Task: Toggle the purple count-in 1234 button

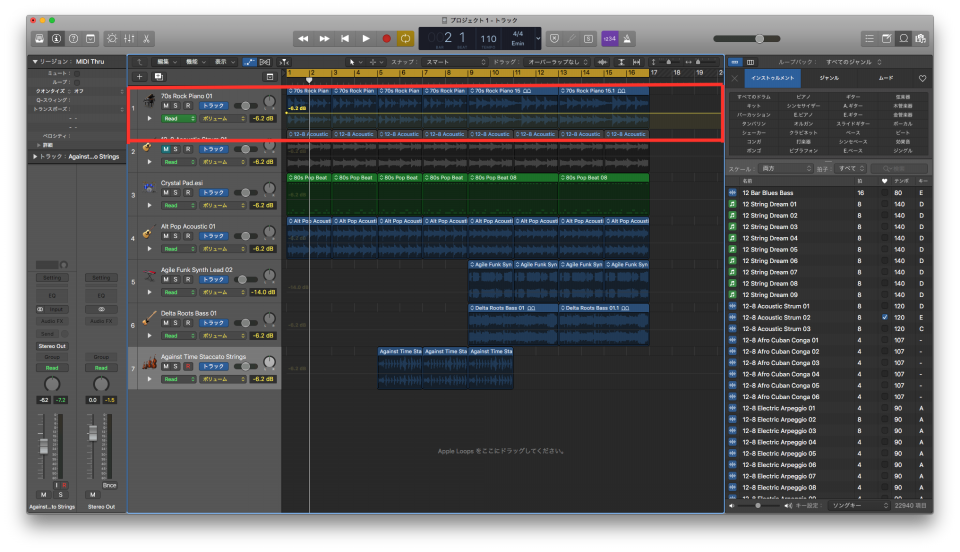Action: 609,39
